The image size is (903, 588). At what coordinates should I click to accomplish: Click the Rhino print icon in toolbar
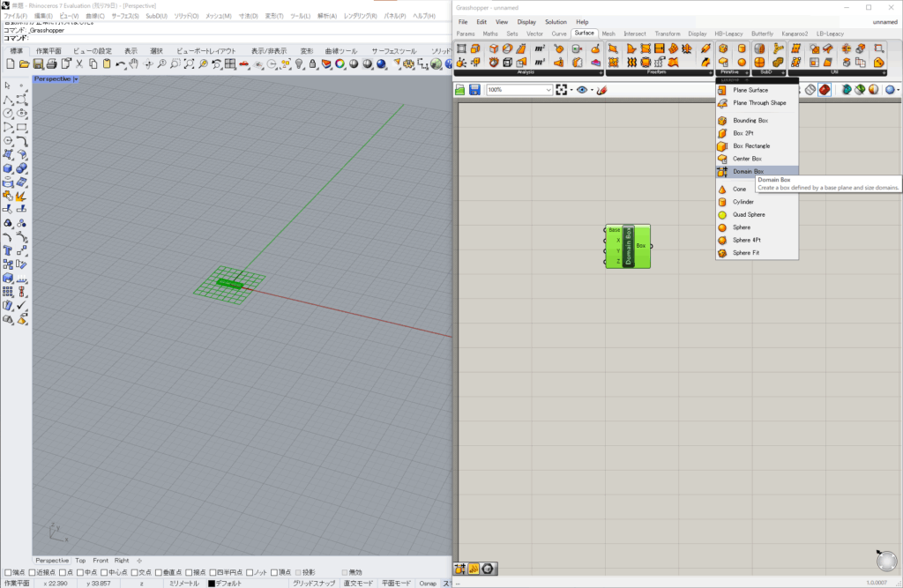coord(52,64)
